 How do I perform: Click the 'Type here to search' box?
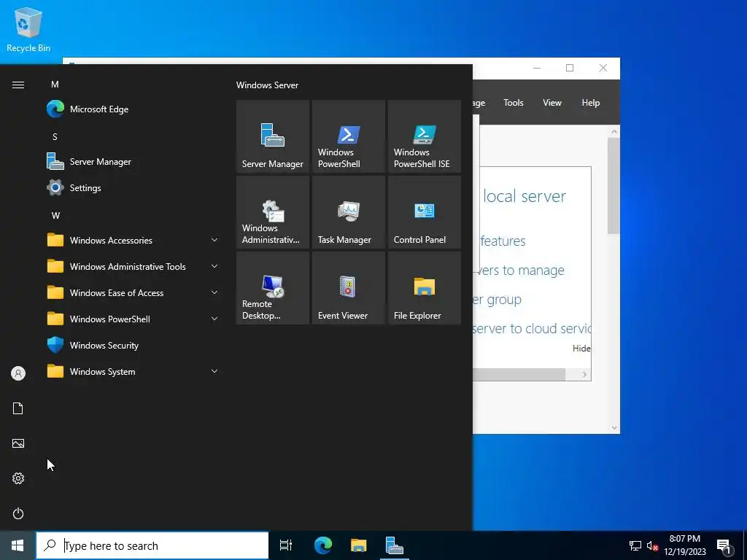coord(152,545)
